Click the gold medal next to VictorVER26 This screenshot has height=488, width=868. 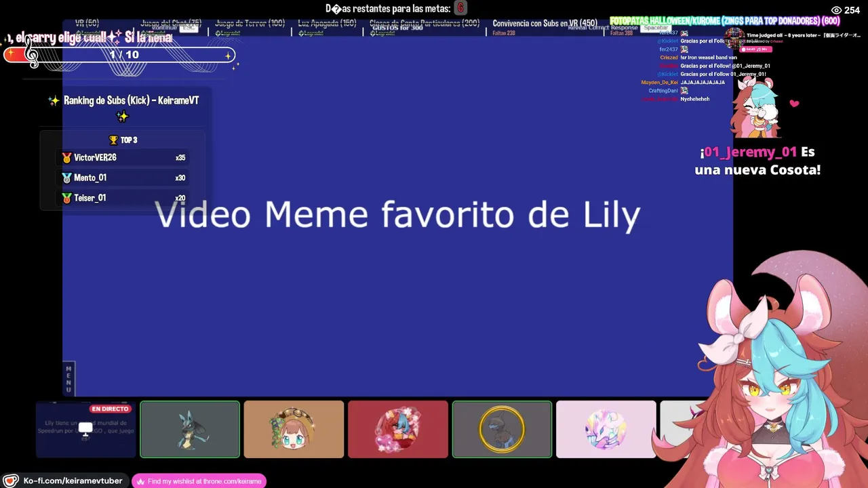[x=66, y=158]
